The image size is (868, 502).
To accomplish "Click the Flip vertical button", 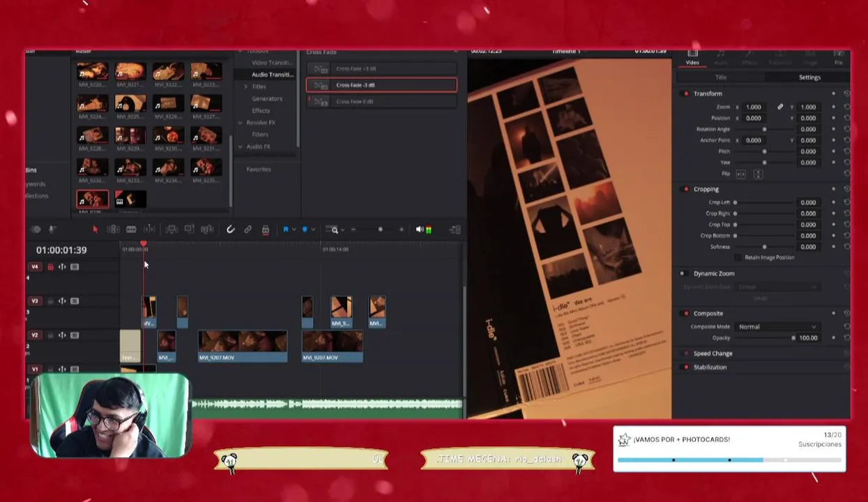I will [x=758, y=174].
